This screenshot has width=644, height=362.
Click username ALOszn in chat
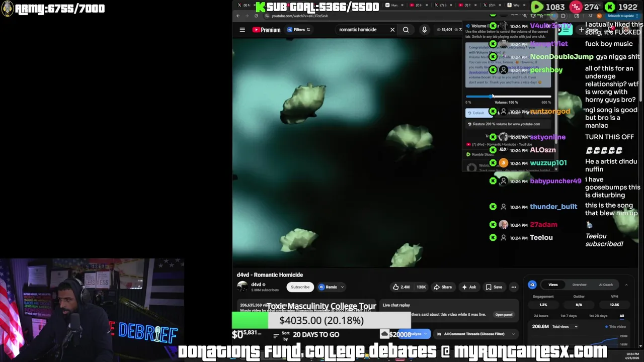coord(542,150)
